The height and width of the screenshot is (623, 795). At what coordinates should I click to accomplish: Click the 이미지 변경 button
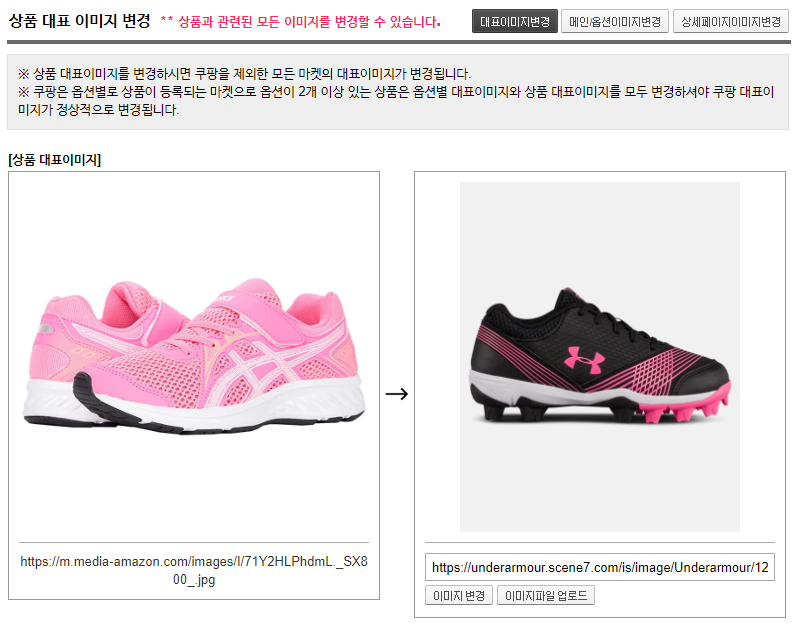(x=459, y=595)
